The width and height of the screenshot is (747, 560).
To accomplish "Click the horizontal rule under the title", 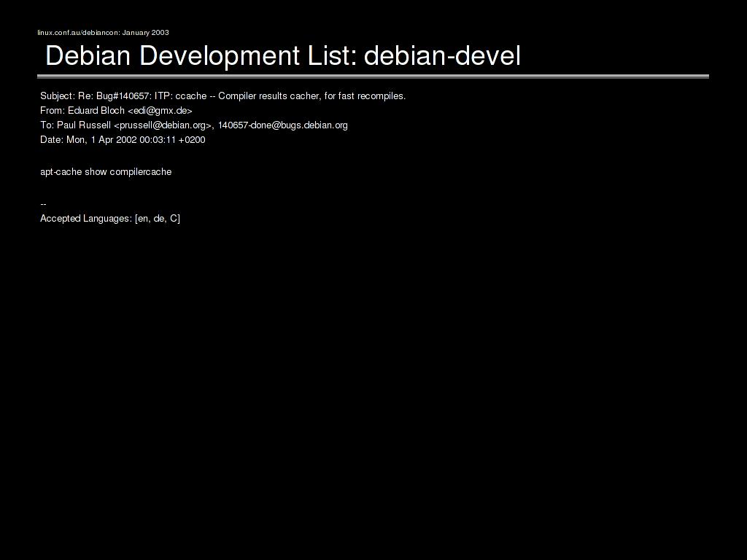I will (x=373, y=76).
